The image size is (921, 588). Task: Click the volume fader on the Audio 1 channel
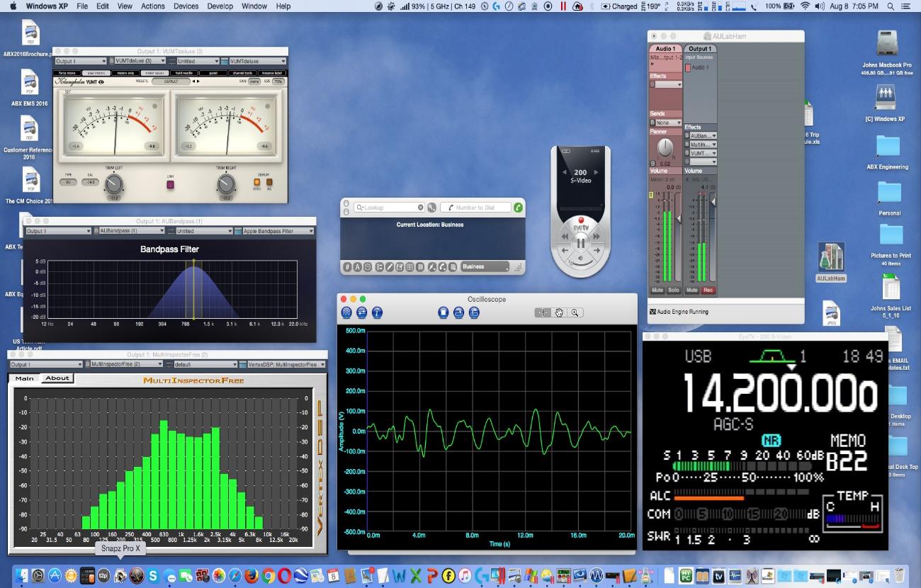679,217
